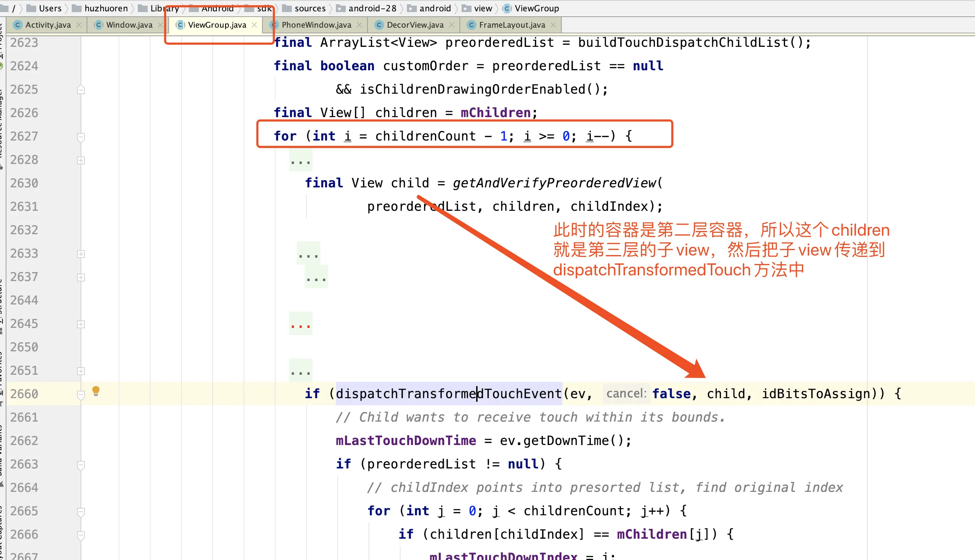Expand folded code at line 2628
Image resolution: width=975 pixels, height=560 pixels.
pos(81,160)
